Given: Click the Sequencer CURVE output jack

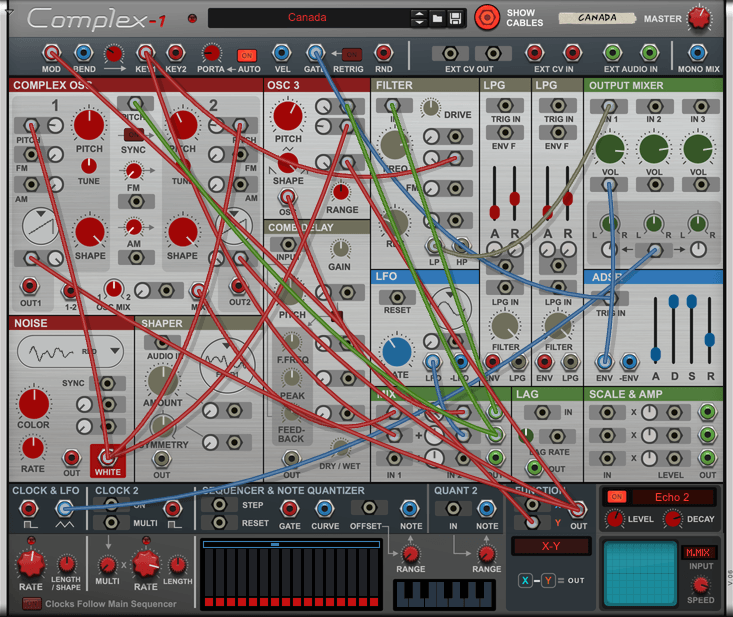Looking at the screenshot, I should [324, 509].
